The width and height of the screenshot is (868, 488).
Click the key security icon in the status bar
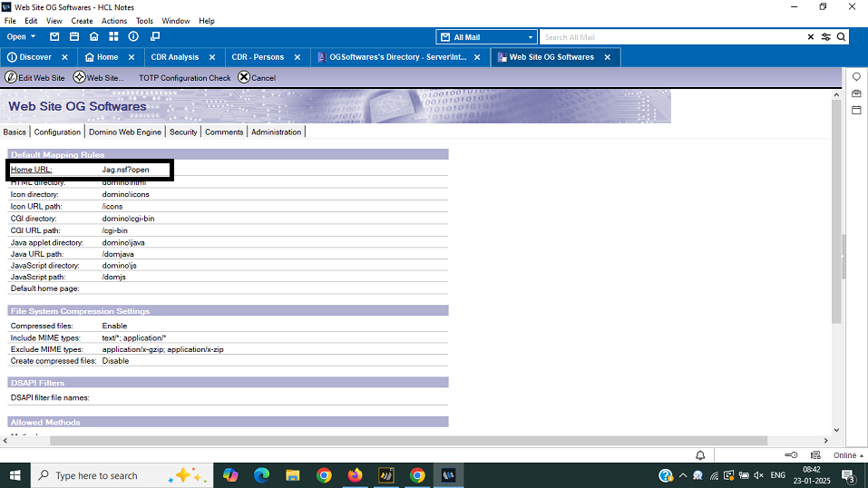[791, 455]
